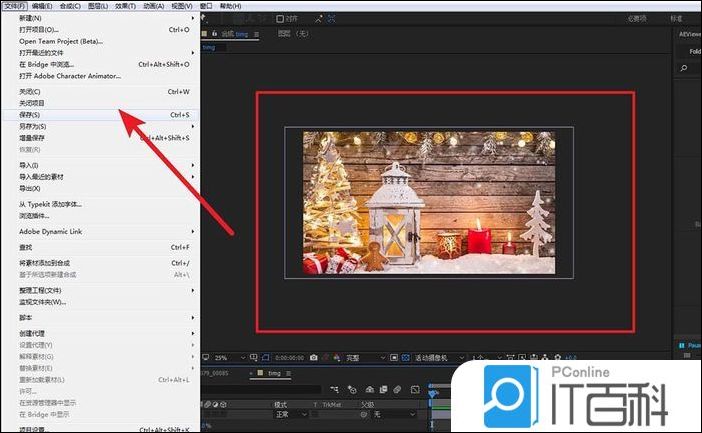Click the 必要项 workspace button
This screenshot has height=433, width=702.
tap(637, 18)
